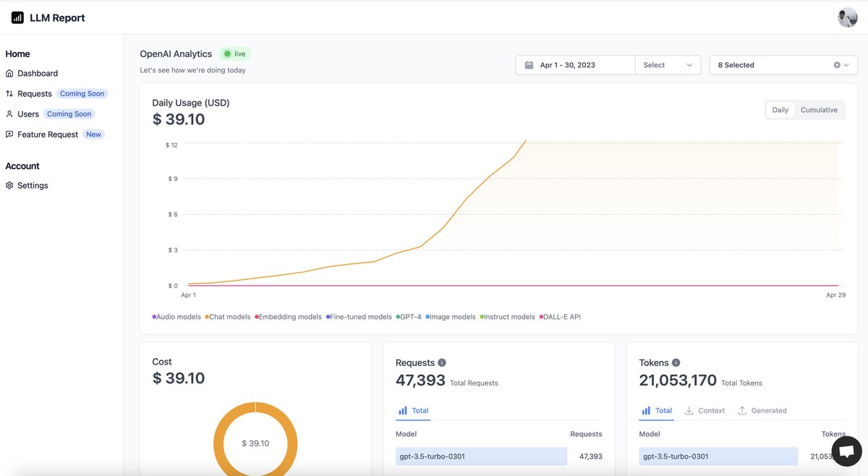Click the OpenAI Analytics heading

click(176, 54)
